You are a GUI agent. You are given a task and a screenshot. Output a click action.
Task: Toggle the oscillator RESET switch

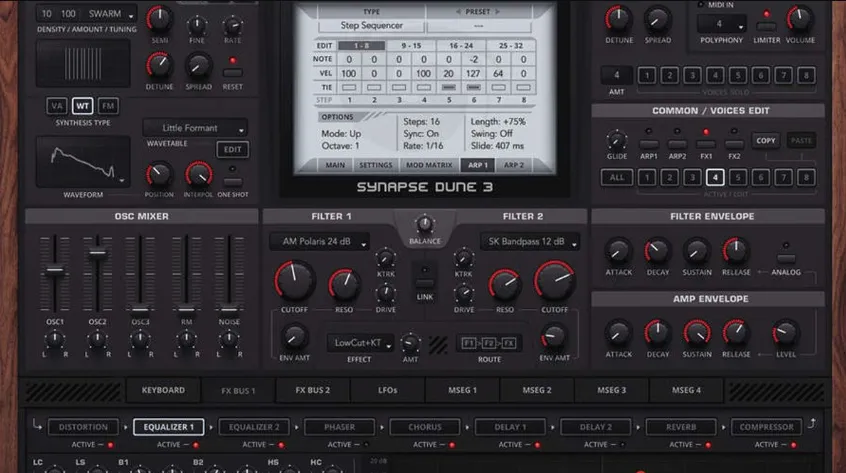click(x=233, y=73)
